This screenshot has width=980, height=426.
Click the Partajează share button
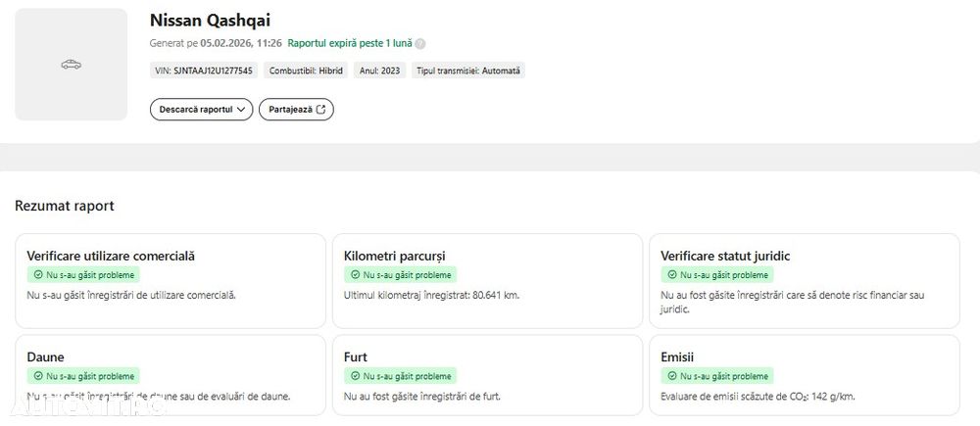coord(296,110)
